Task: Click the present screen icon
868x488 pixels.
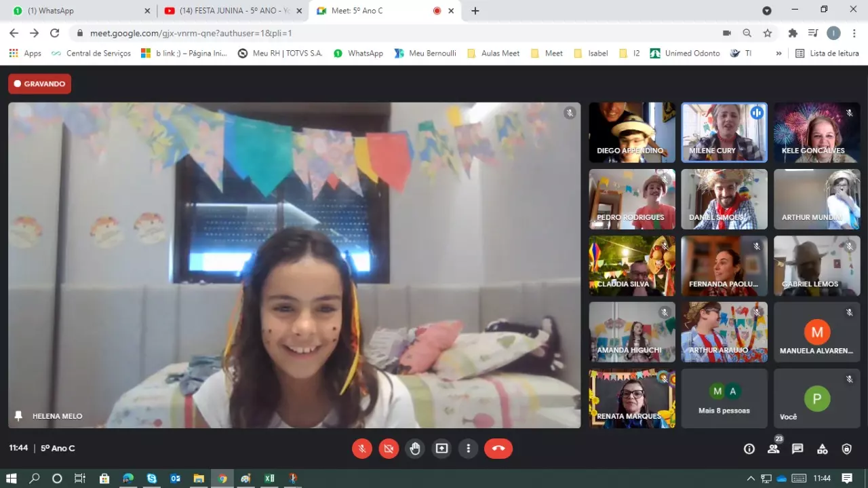Action: (442, 449)
